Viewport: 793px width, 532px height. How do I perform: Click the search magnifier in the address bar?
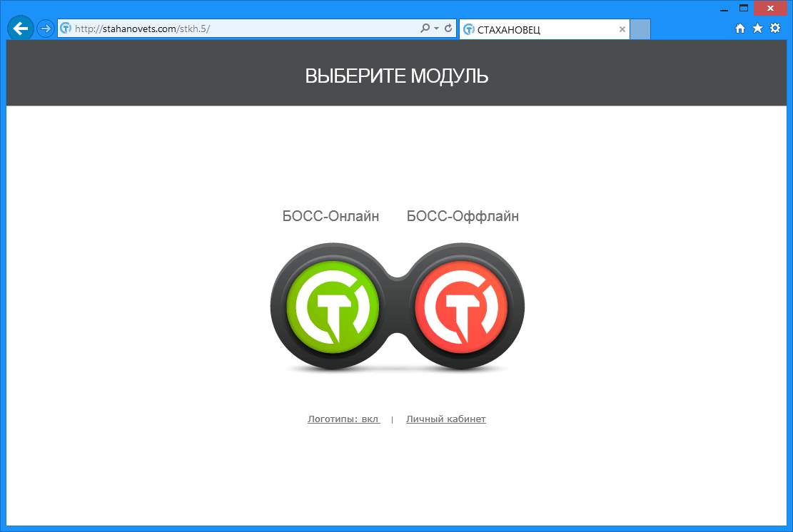pos(425,29)
